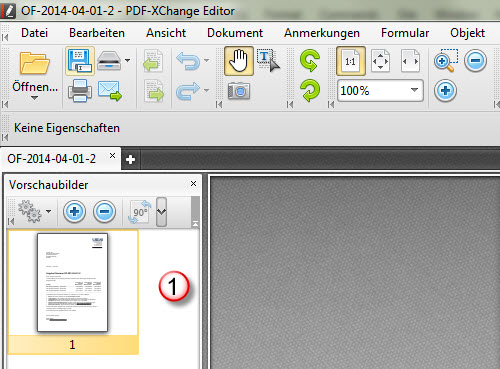
Task: Open the Bearbeiten menu
Action: (x=97, y=33)
